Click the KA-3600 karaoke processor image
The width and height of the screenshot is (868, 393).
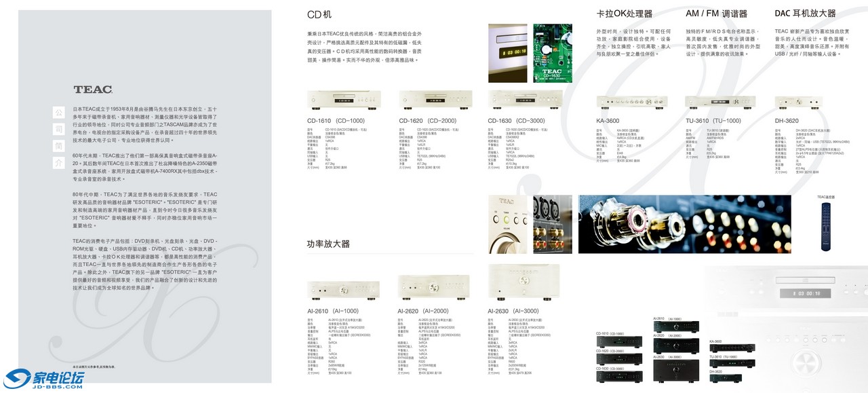point(630,102)
